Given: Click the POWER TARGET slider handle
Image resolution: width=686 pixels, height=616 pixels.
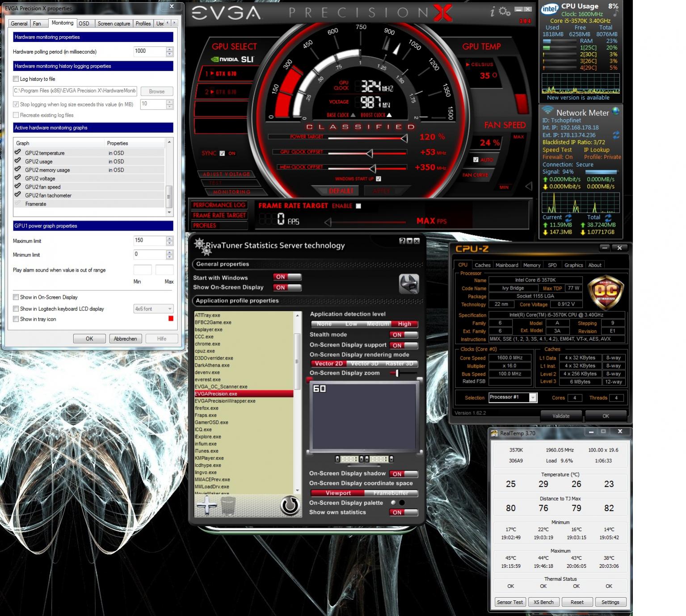Looking at the screenshot, I should coord(404,138).
